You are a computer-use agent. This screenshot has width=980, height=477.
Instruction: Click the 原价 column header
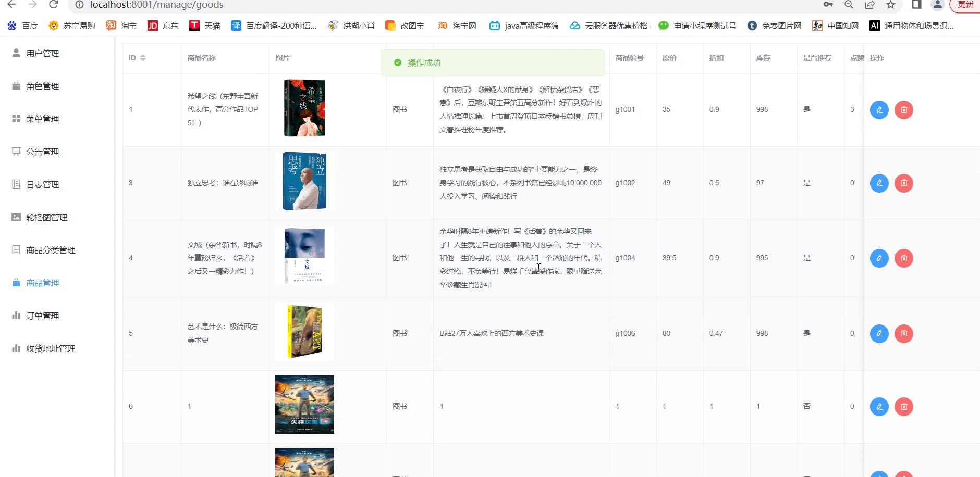669,58
